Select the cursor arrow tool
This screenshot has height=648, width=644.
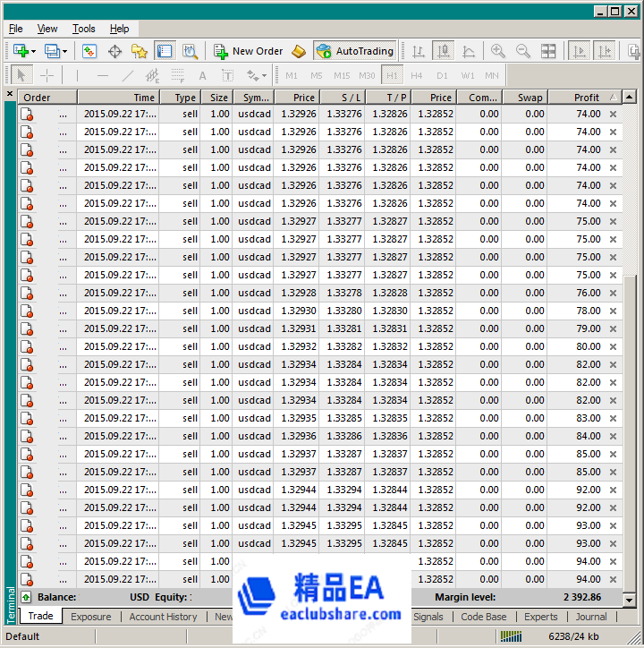coord(21,75)
